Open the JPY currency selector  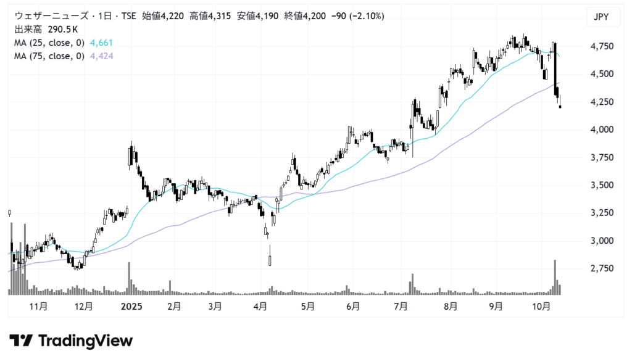[602, 17]
